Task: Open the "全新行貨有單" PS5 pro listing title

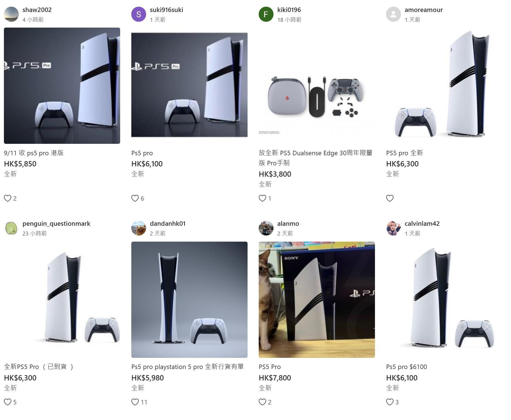Action: 187,367
